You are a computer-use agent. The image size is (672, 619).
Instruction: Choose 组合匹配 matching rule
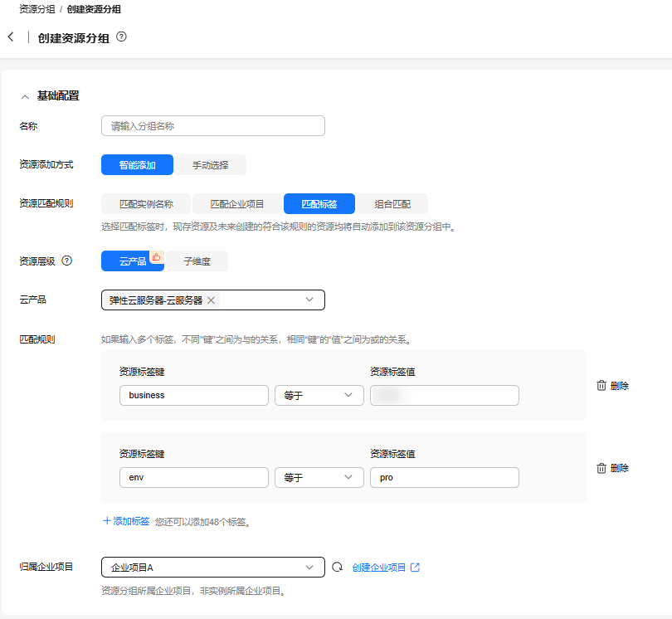[x=392, y=204]
